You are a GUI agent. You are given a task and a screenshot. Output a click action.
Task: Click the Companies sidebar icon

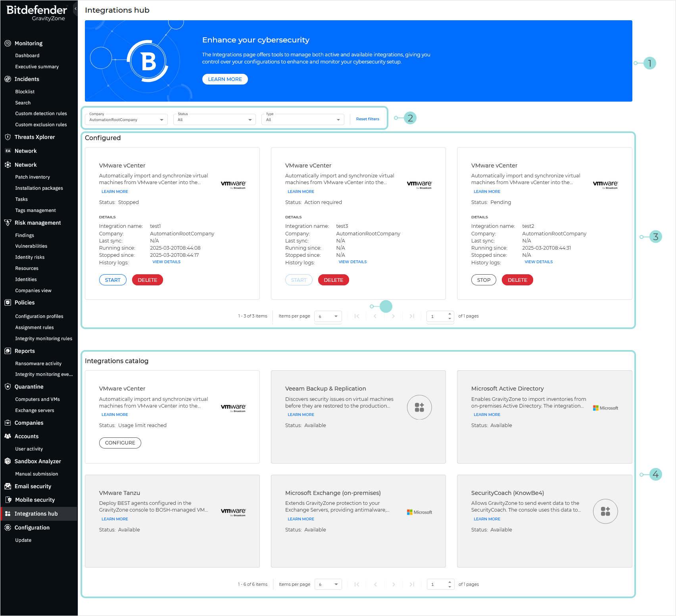8,423
